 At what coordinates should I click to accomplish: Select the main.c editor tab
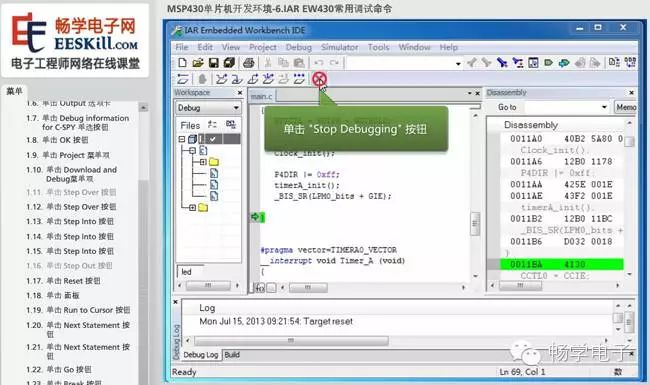tap(262, 96)
